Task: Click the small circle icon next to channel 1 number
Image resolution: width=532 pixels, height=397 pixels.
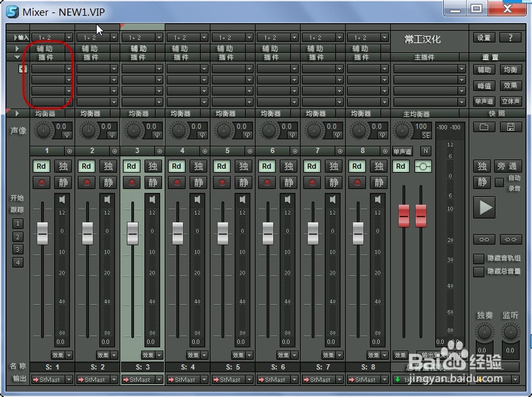Action: (x=69, y=151)
